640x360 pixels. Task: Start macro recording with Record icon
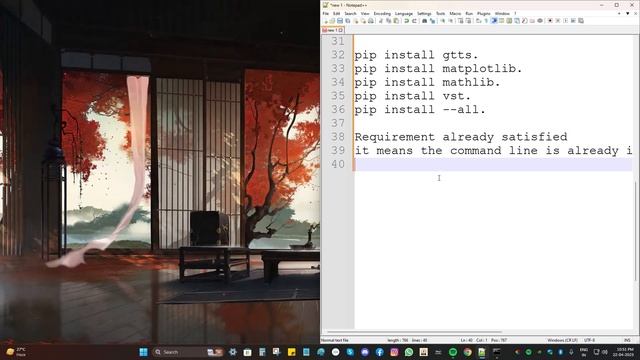550,21
